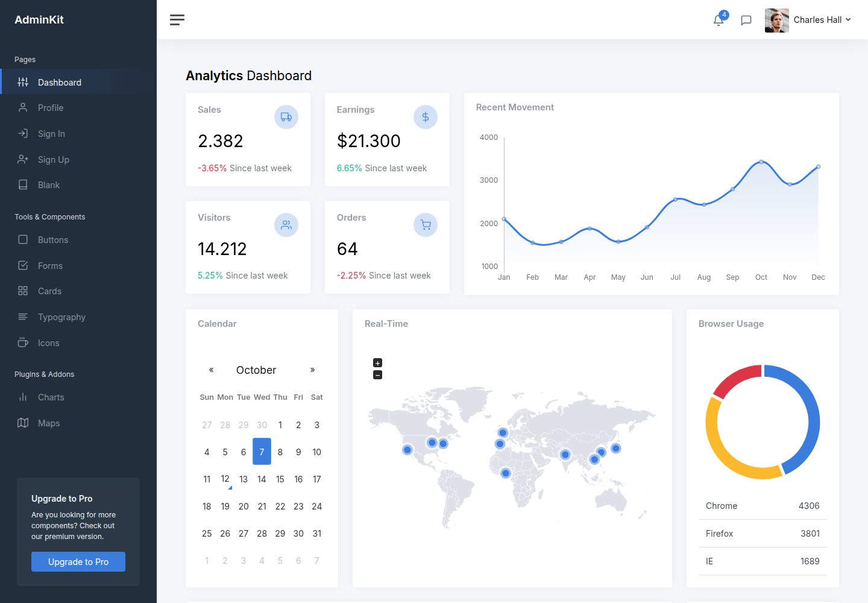868x603 pixels.
Task: Open the Charles Hall user dropdown
Action: click(822, 20)
